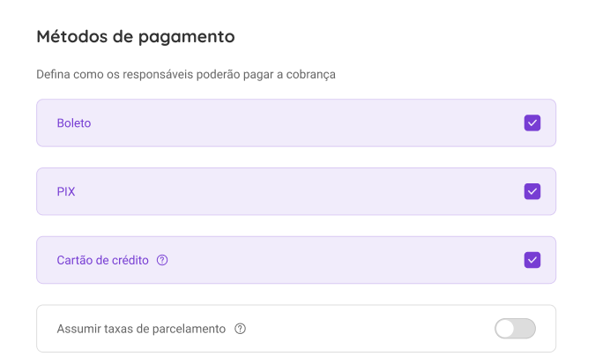Click empty area of Cartão de crédito card
Viewport: 595px width, 364px height.
tap(341, 260)
